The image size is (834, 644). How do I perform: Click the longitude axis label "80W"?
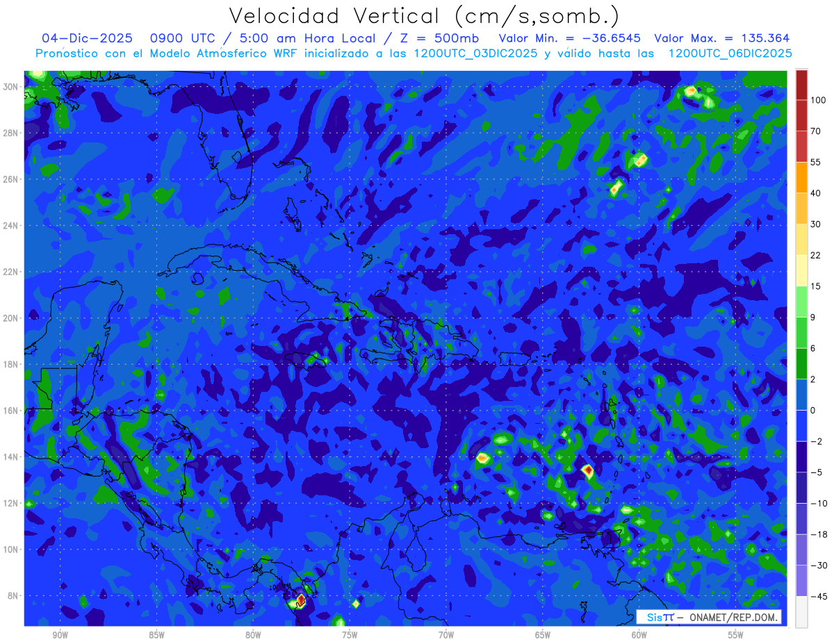(x=253, y=635)
